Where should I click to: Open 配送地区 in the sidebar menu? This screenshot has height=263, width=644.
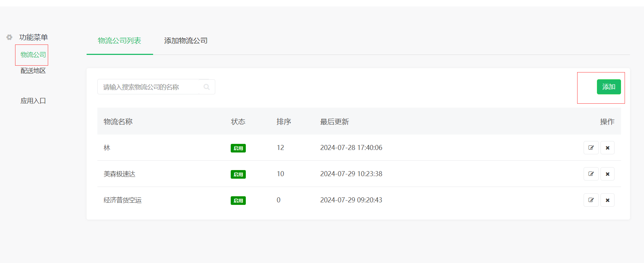[33, 71]
